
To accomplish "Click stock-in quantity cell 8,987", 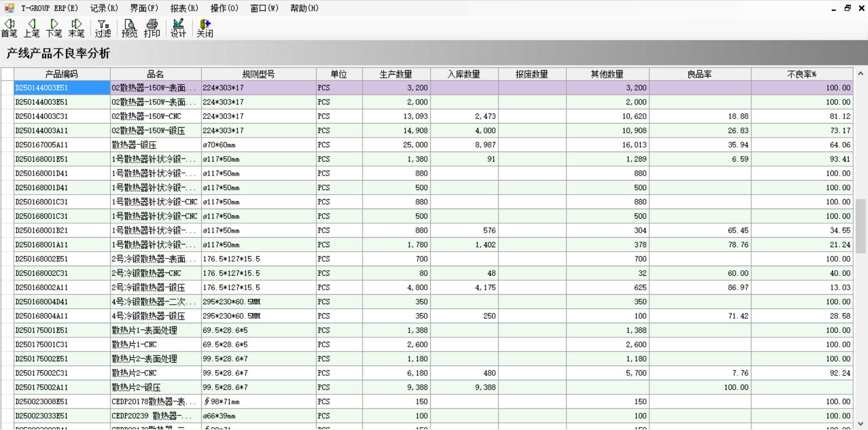I will pos(464,145).
